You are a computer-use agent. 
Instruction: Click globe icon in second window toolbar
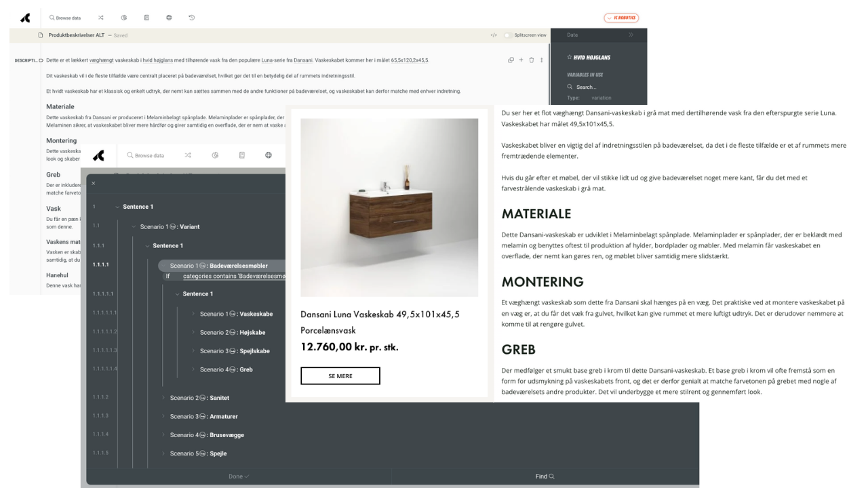(269, 155)
